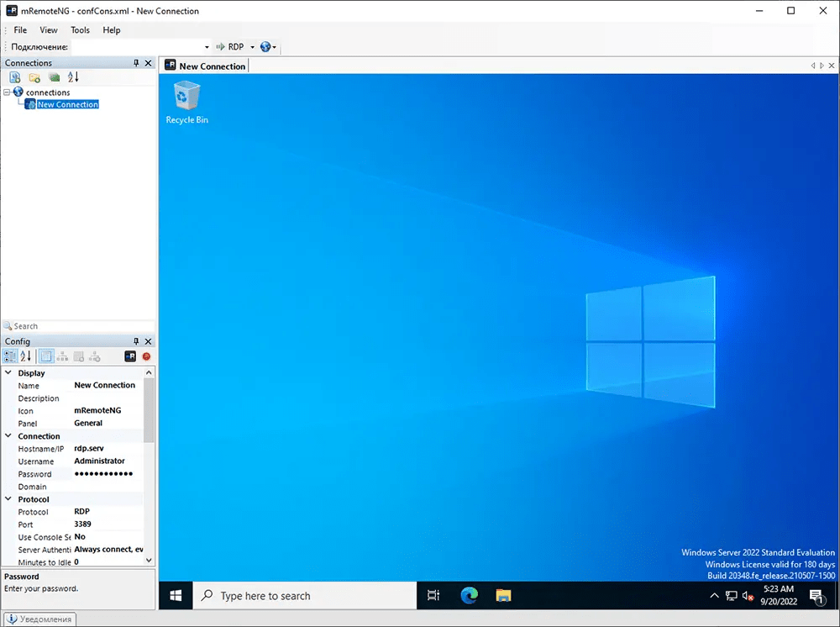Sort the connections tree alphabetically
This screenshot has height=627, width=840.
tap(73, 77)
